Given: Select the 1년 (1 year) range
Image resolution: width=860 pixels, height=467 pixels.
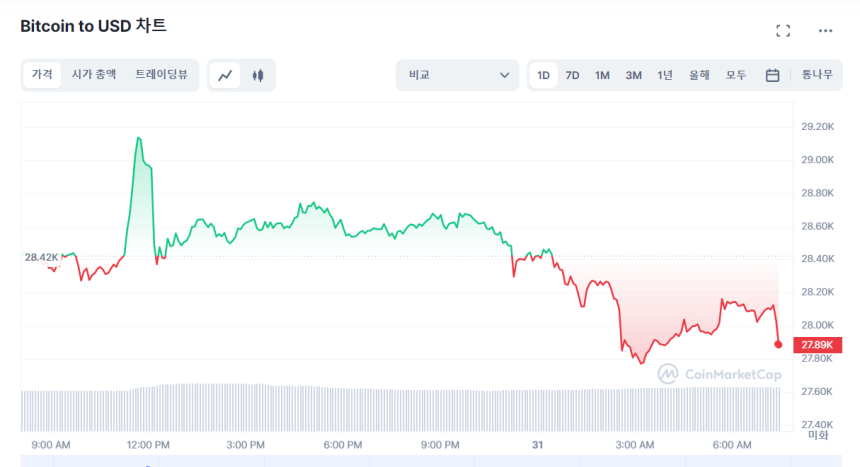Looking at the screenshot, I should pyautogui.click(x=665, y=75).
